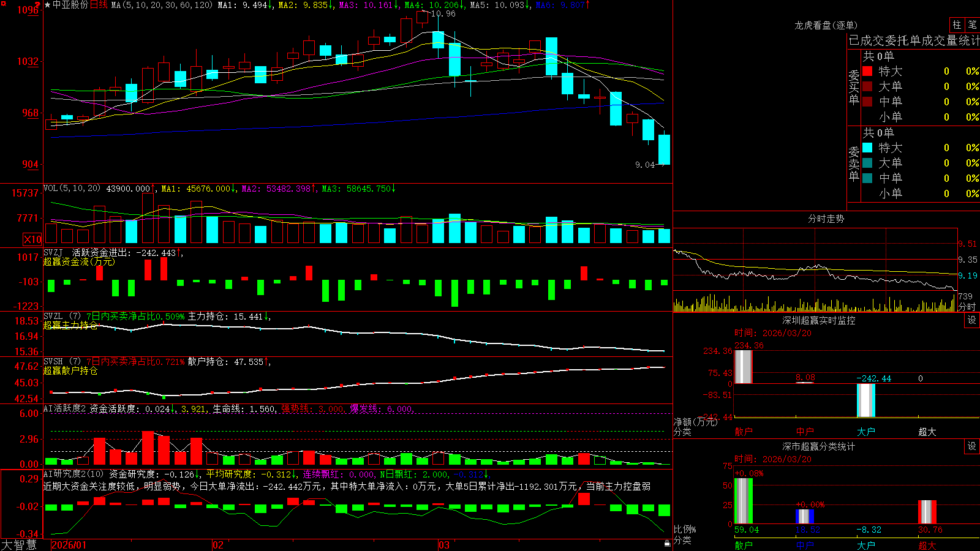Click the 龙虎看盘(逐单) panel title
The width and height of the screenshot is (980, 551).
[x=826, y=25]
